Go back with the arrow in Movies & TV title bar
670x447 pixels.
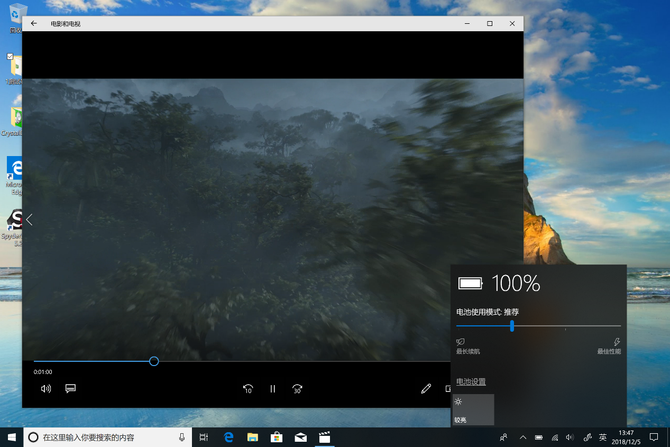[x=34, y=24]
